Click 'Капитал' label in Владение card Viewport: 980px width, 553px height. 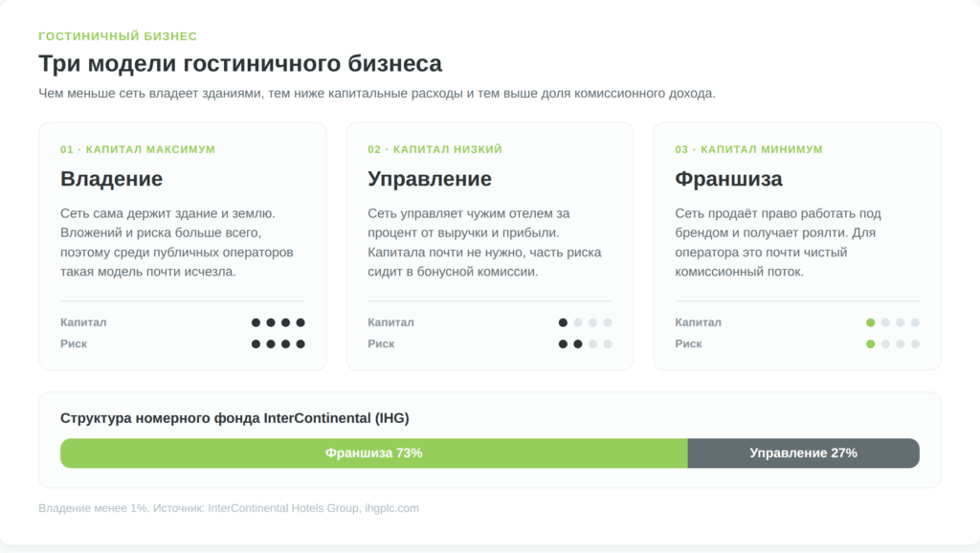click(83, 322)
